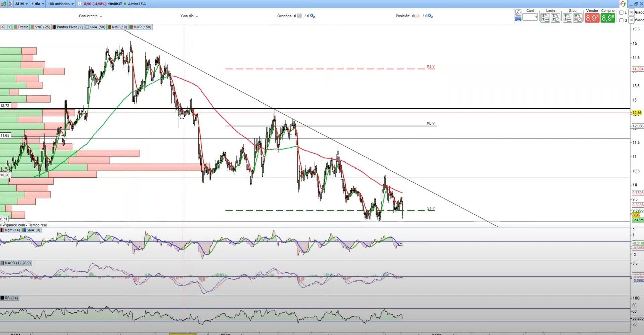Click the green 5h45m countdown tag
Screen dimensions: 644x335
(x=638, y=220)
